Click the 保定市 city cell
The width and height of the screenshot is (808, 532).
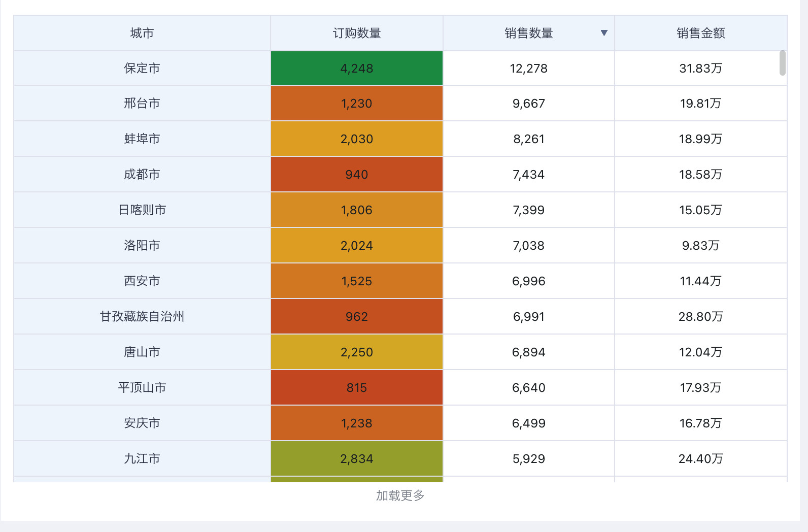[x=142, y=68]
